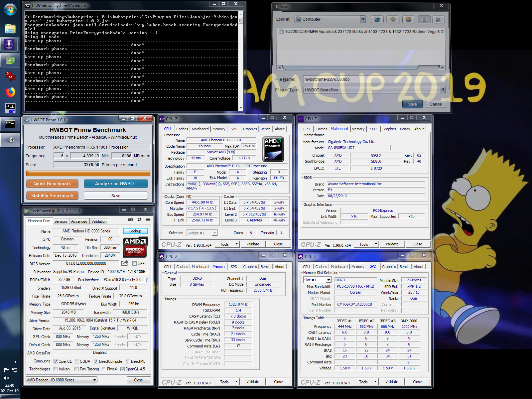Viewport: 532px width, 399px height.
Task: Click AMD Phenom II logo in CPU-Z
Action: click(x=273, y=149)
